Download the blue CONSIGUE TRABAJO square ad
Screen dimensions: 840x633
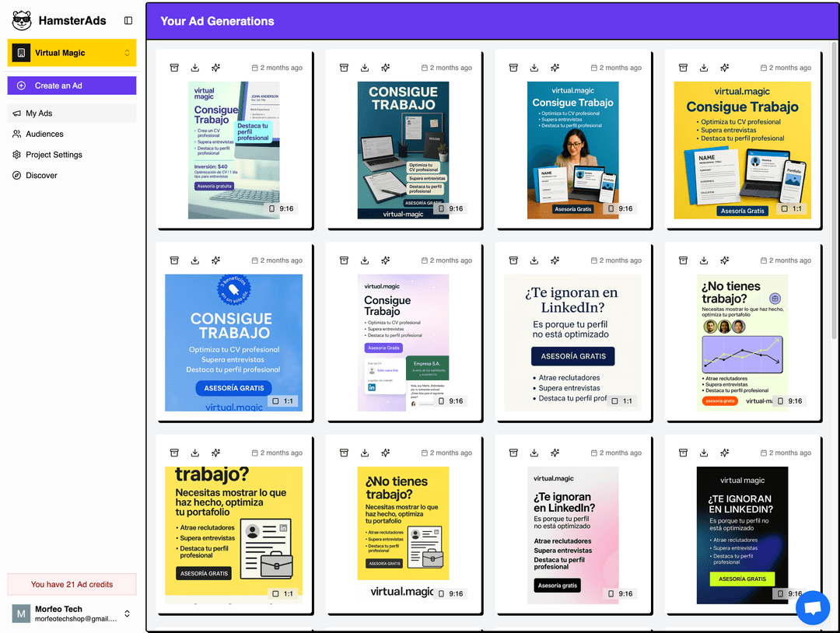pos(195,261)
